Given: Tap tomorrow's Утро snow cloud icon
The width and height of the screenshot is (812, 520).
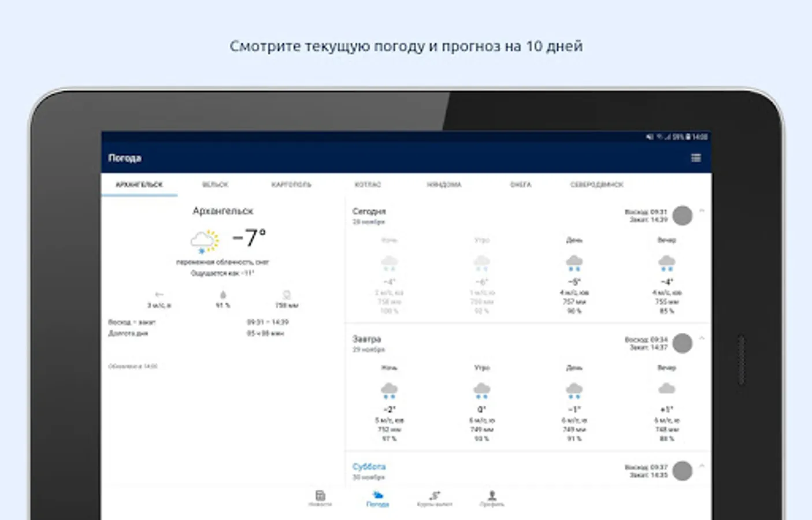Looking at the screenshot, I should point(481,391).
